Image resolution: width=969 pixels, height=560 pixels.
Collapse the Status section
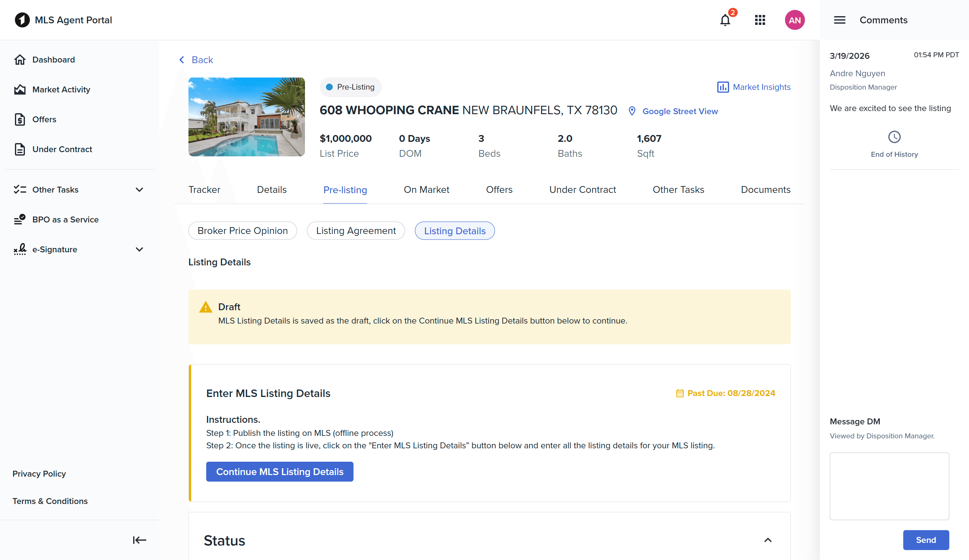tap(767, 540)
